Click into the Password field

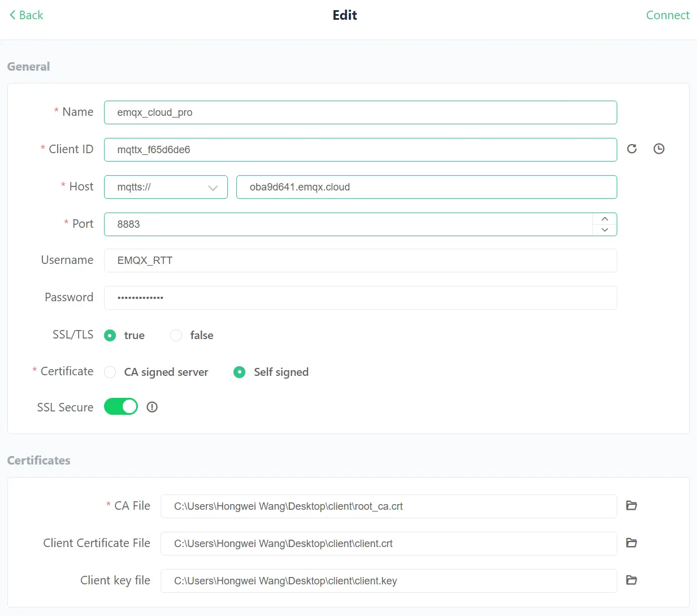(x=360, y=298)
